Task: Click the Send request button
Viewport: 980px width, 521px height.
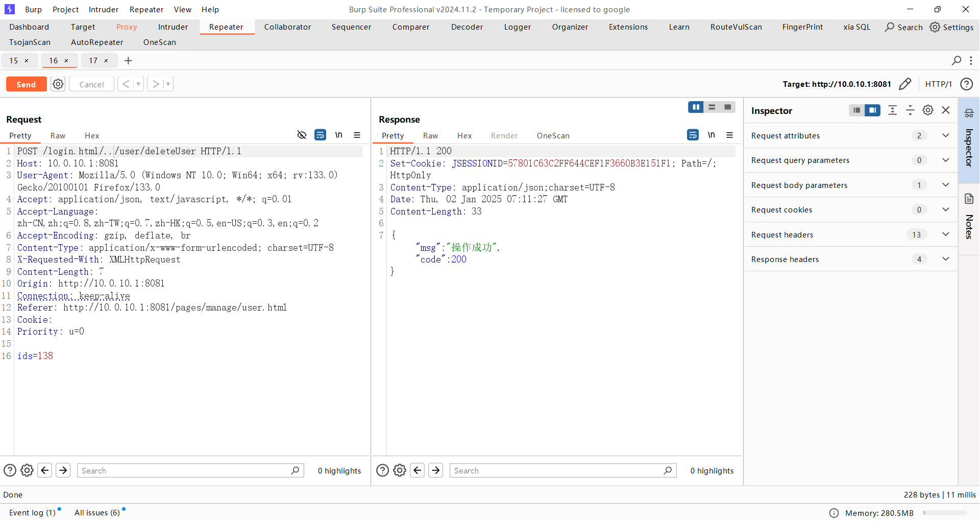Action: tap(26, 84)
